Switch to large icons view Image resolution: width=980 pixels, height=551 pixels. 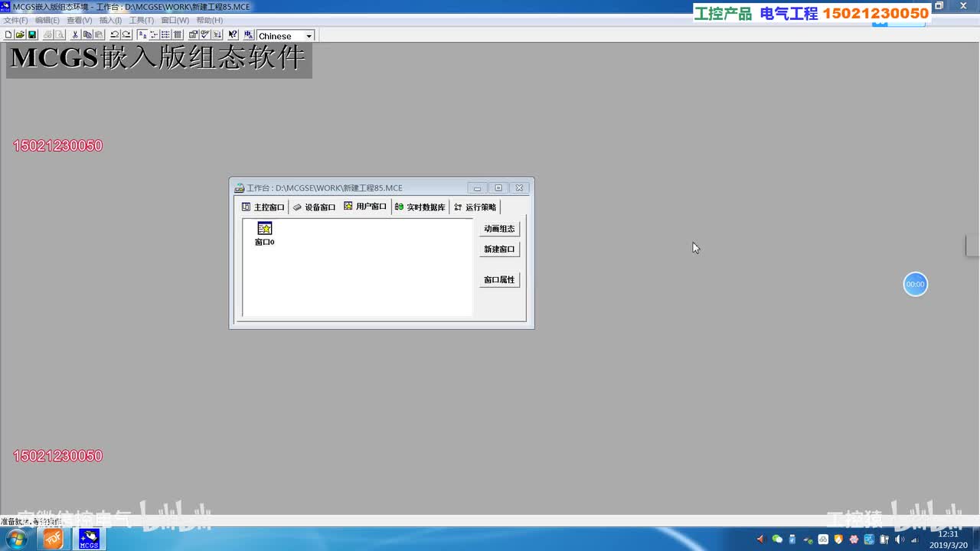pyautogui.click(x=142, y=35)
